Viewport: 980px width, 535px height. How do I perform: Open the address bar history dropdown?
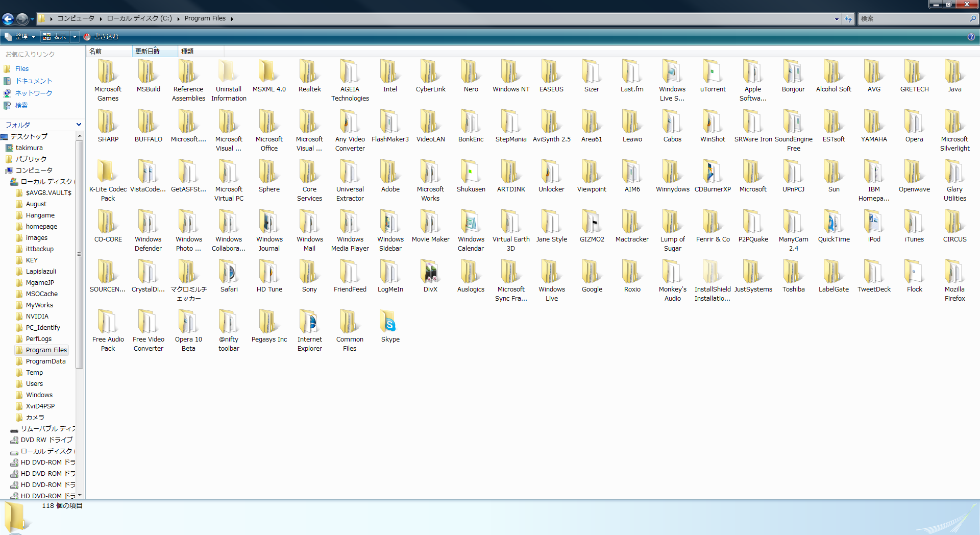click(837, 19)
